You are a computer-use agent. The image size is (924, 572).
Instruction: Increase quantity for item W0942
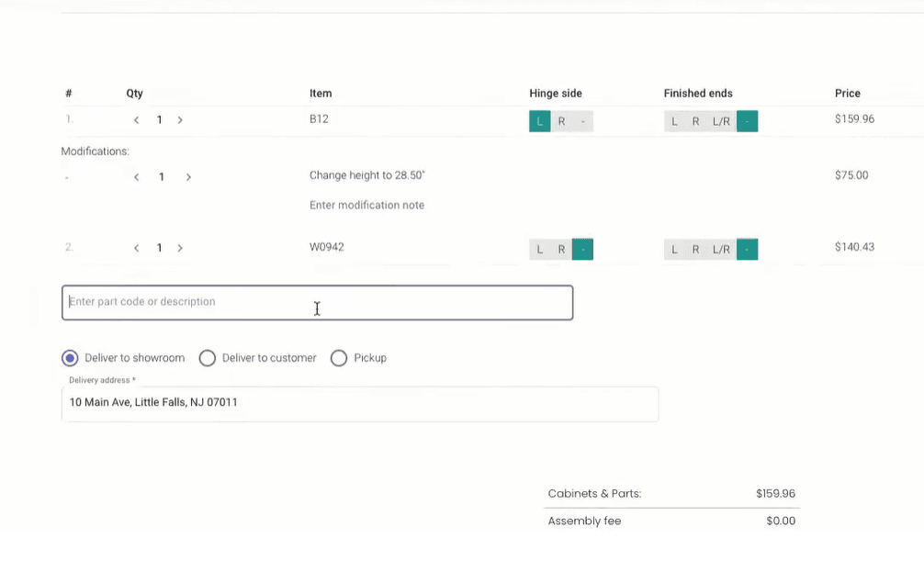pos(180,249)
